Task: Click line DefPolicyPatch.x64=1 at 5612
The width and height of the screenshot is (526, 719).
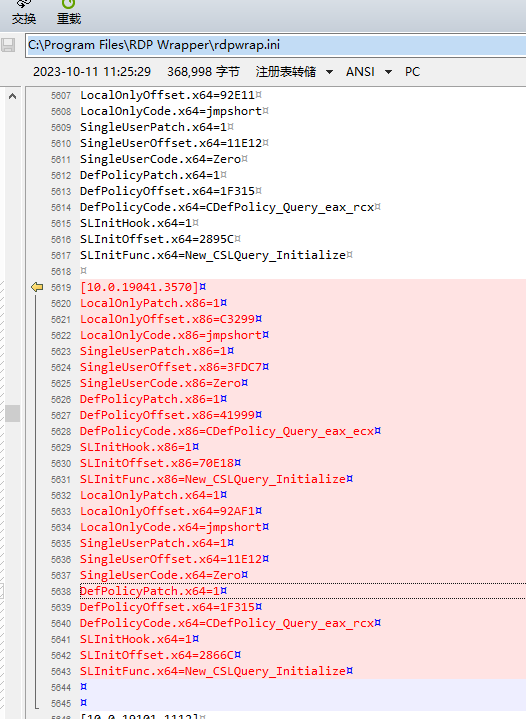Action: [150, 175]
